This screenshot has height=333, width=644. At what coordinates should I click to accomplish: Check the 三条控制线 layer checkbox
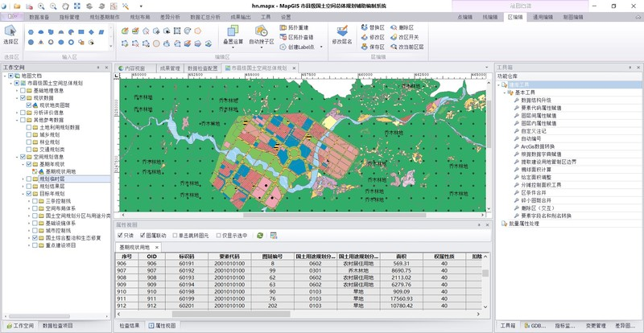pos(35,201)
